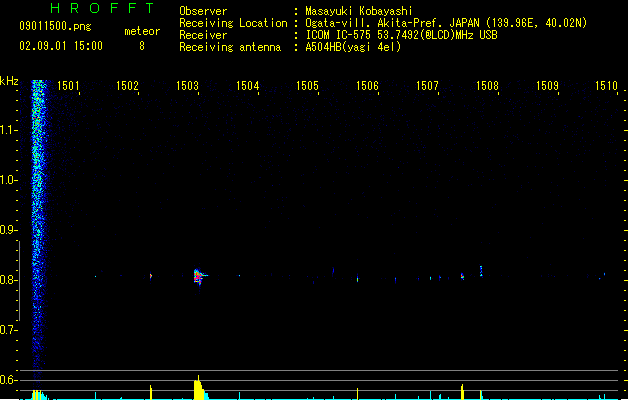Click the meteor echo between 1507 and 1508
Screen dimensions: 629x400
pos(462,276)
